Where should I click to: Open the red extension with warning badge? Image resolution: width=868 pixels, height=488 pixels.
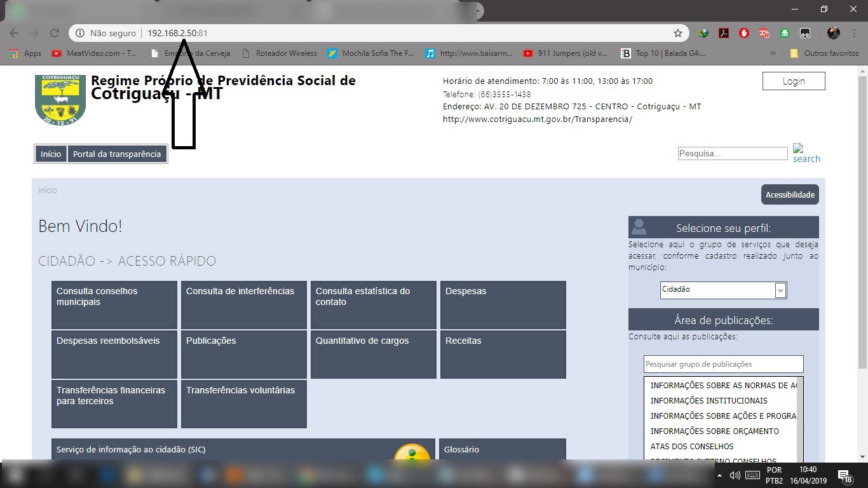click(x=764, y=33)
